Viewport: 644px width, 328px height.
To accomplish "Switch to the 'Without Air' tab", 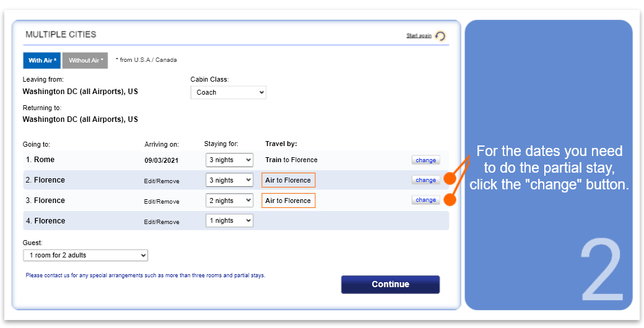I will tap(85, 60).
